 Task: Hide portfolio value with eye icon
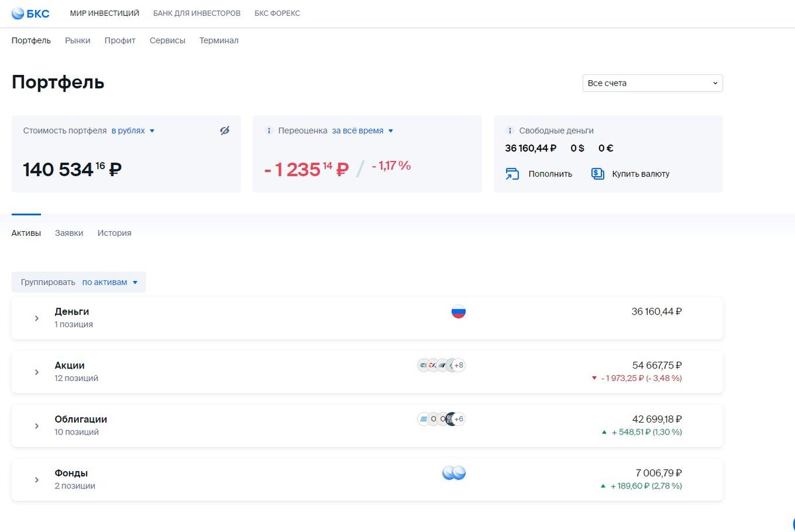225,131
